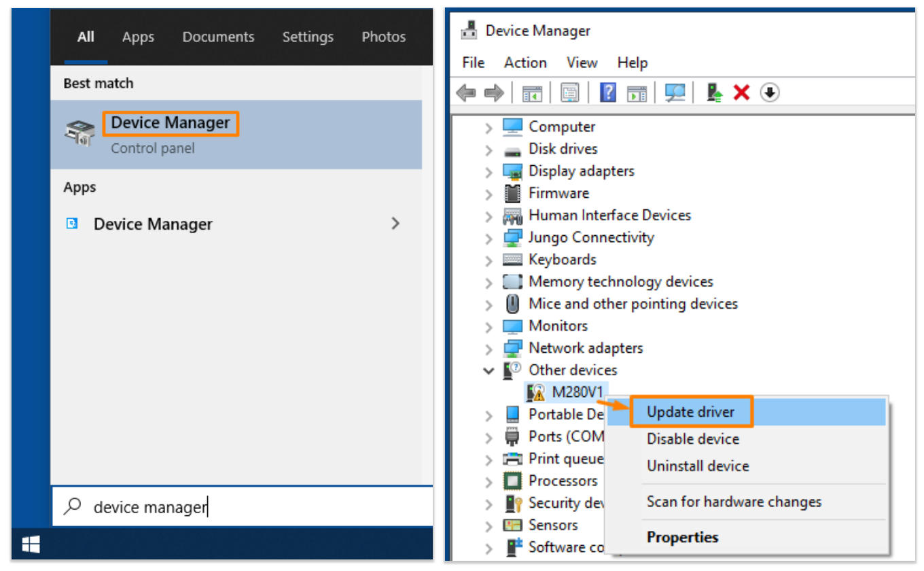Open Help using the question mark toolbar icon

(x=607, y=92)
